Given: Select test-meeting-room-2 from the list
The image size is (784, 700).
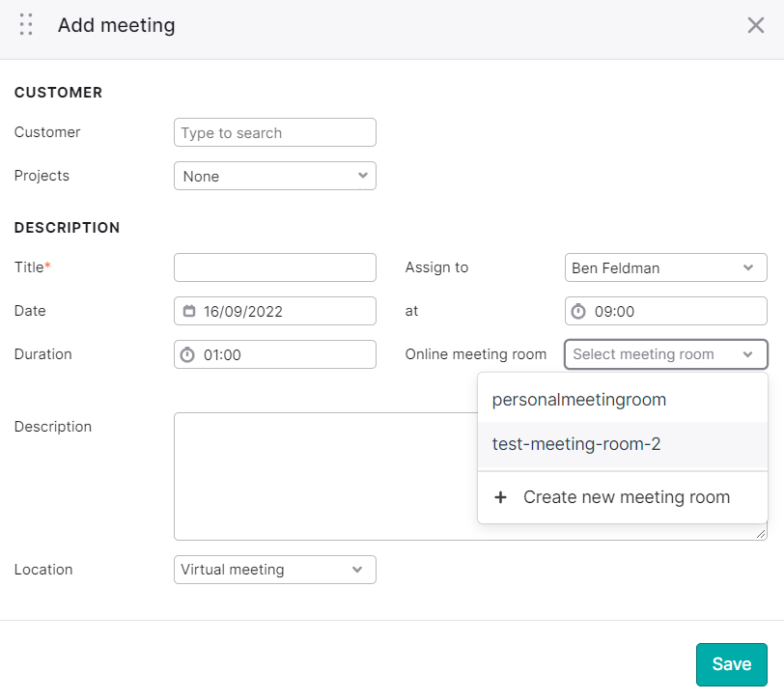Looking at the screenshot, I should click(x=575, y=444).
